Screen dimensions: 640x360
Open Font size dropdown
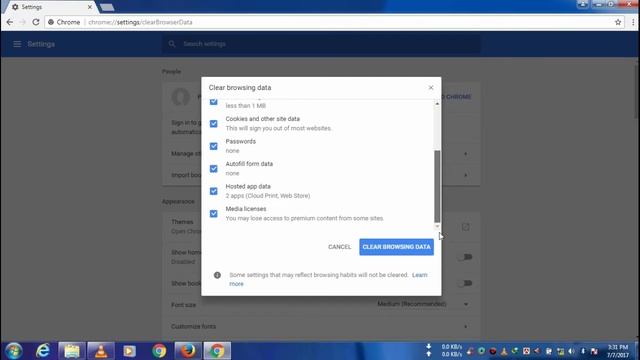[422, 304]
